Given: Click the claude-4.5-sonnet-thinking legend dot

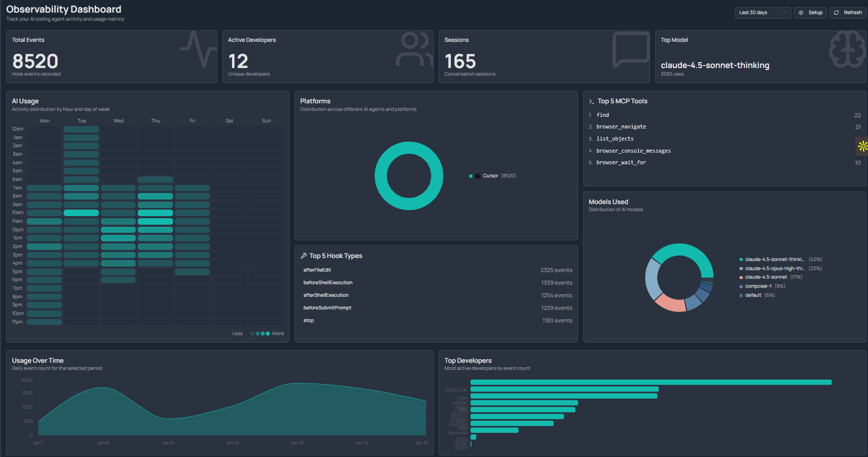Looking at the screenshot, I should (741, 259).
